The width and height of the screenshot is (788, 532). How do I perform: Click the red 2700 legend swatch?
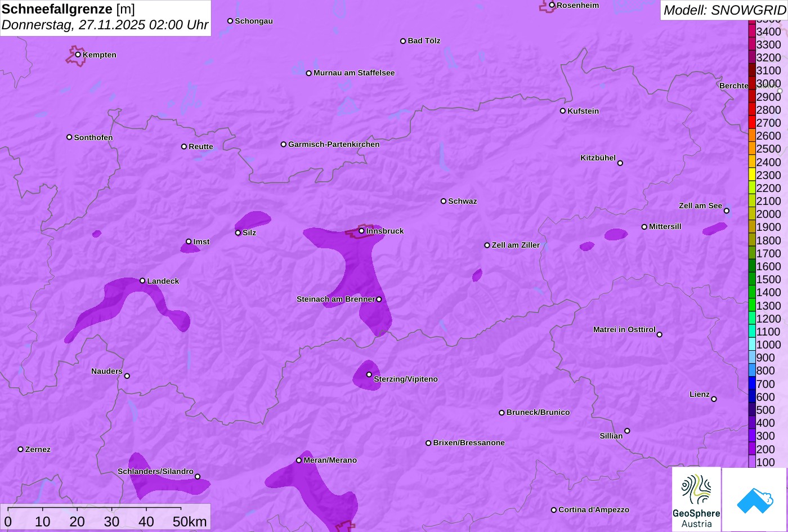(752, 123)
